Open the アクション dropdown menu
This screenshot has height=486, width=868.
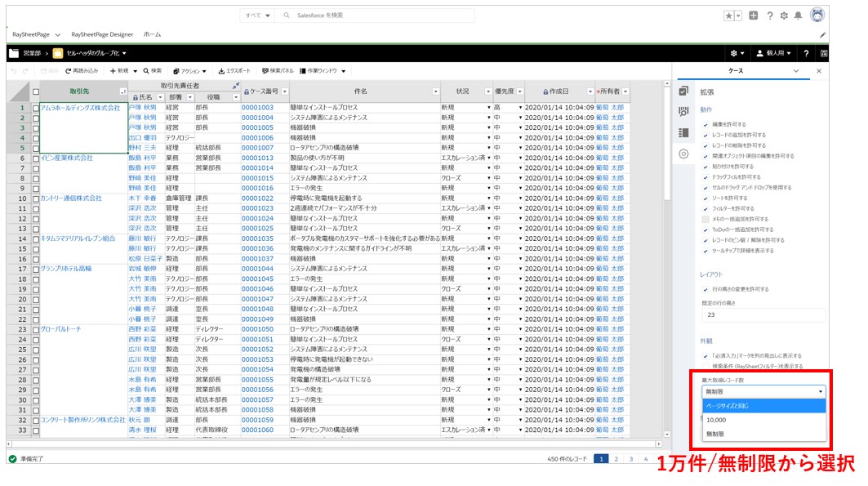(x=190, y=71)
